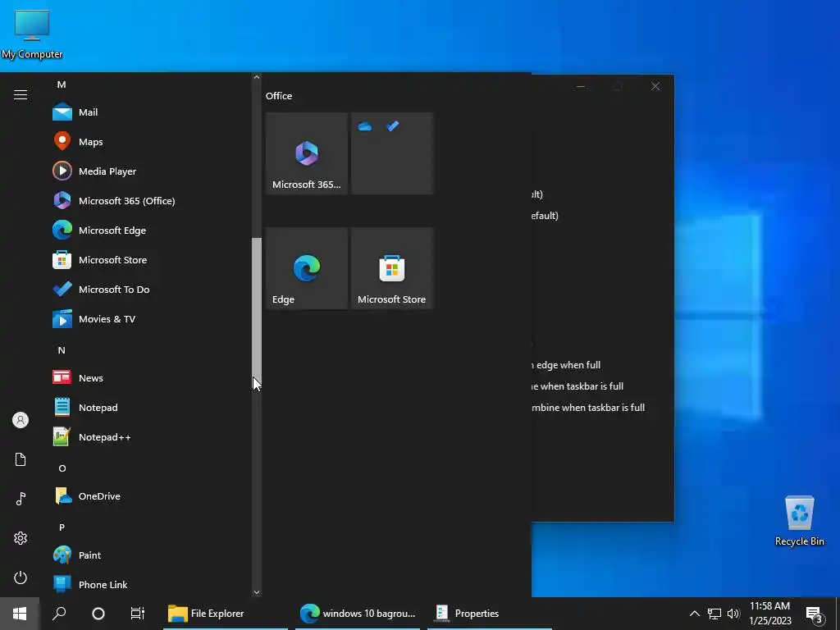The height and width of the screenshot is (630, 840).
Task: Open Microsoft 365 (Office) in app list
Action: coord(150,200)
